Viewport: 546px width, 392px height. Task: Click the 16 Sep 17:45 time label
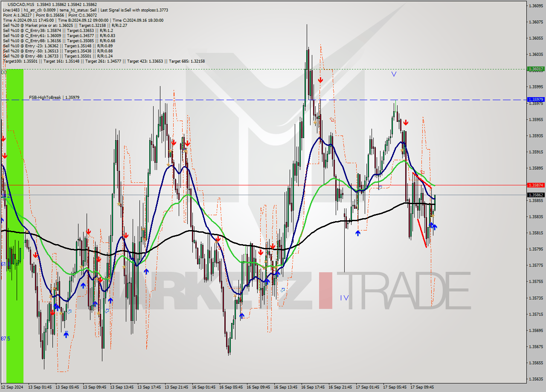click(x=313, y=387)
